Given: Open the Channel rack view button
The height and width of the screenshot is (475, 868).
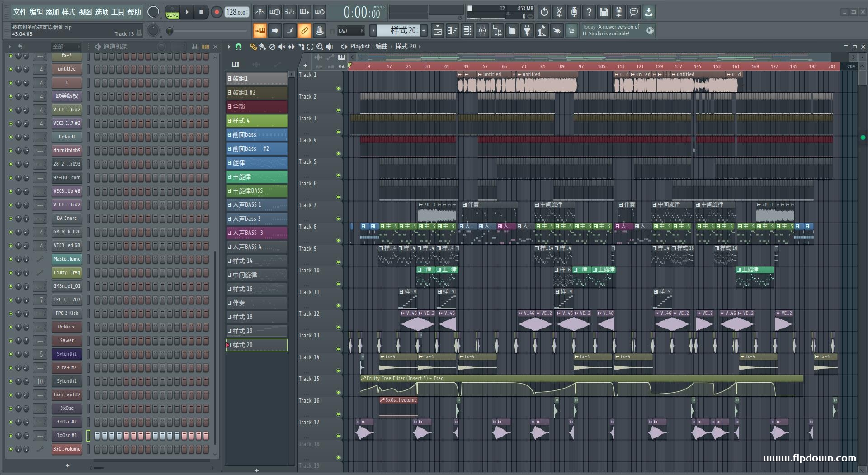Looking at the screenshot, I should point(467,31).
